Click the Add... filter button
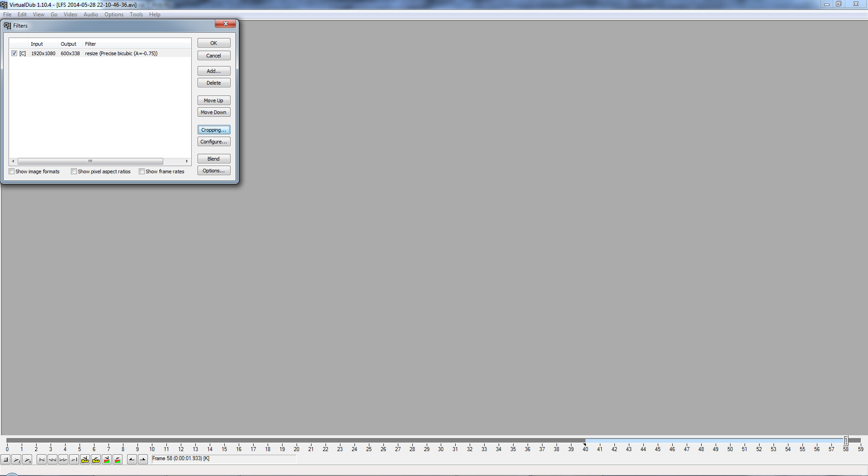 (214, 71)
